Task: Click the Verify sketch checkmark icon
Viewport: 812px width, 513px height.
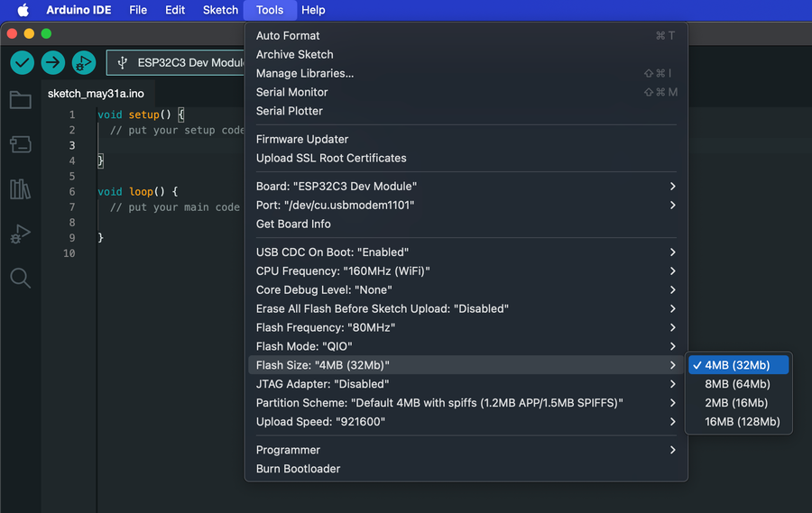Action: coord(23,62)
